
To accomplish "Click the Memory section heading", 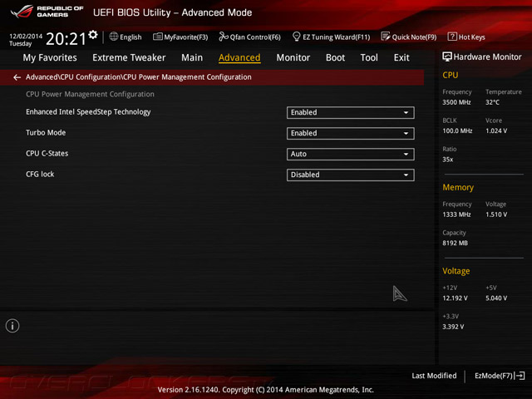I will pos(458,187).
